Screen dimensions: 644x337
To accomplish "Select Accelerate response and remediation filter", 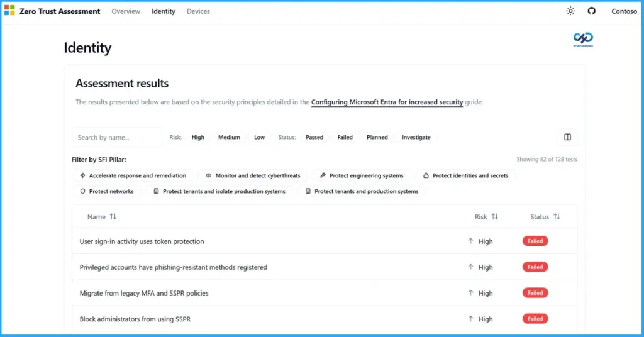I will pos(133,175).
